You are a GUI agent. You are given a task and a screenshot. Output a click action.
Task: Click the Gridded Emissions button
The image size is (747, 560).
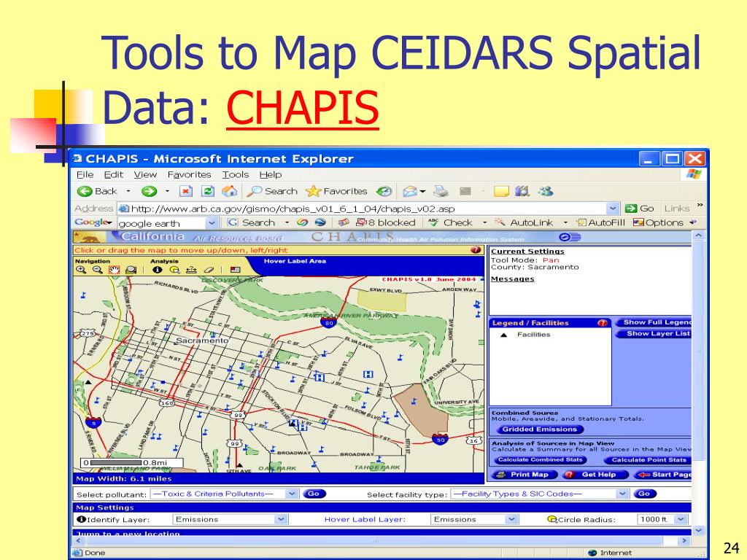[540, 429]
